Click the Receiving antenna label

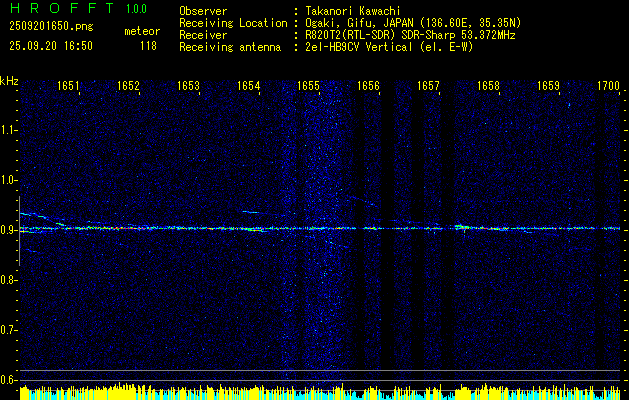pos(230,47)
